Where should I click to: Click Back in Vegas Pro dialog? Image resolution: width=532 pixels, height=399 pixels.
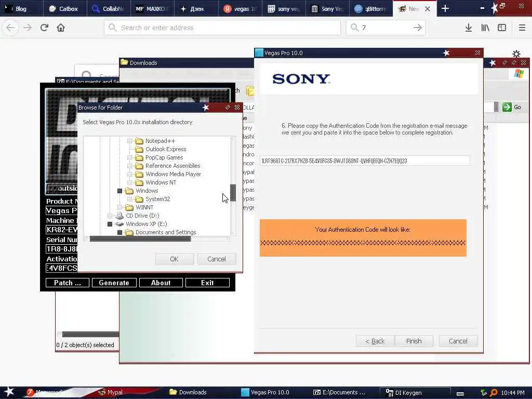point(375,341)
